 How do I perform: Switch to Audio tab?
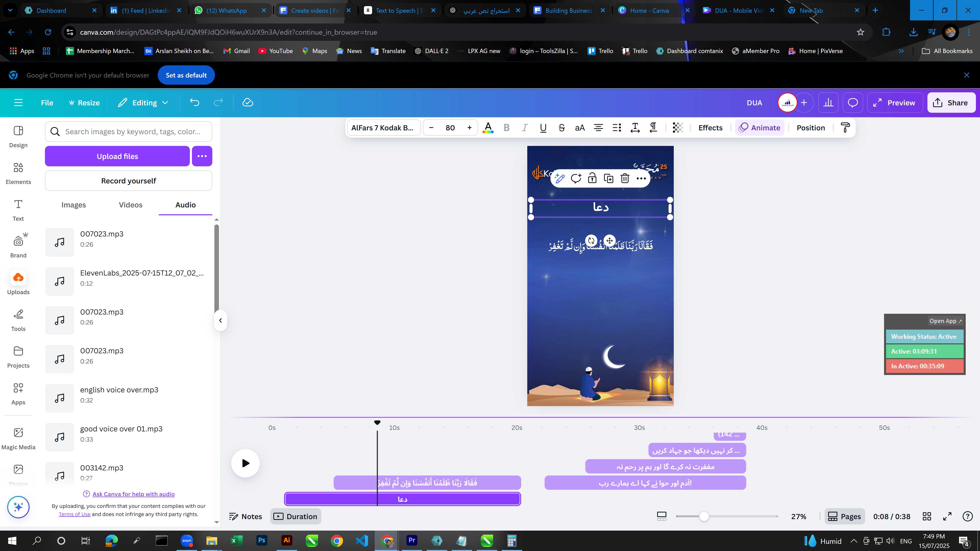(x=185, y=205)
